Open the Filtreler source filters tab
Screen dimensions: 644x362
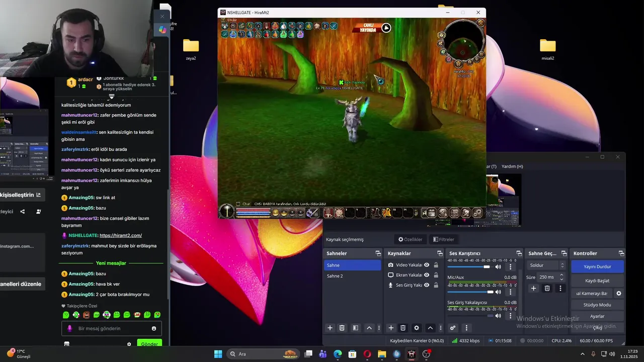tap(443, 239)
